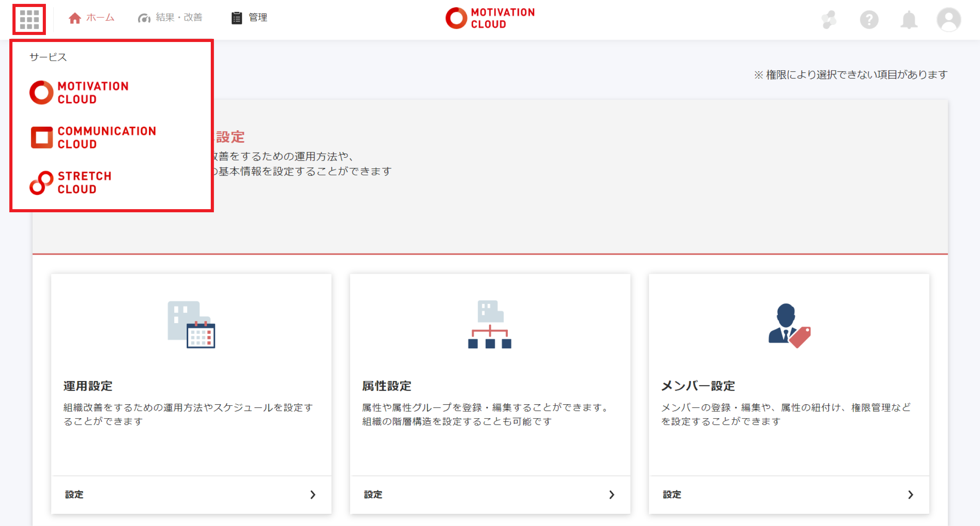This screenshot has width=980, height=526.
Task: Open the help question mark icon
Action: pos(869,19)
